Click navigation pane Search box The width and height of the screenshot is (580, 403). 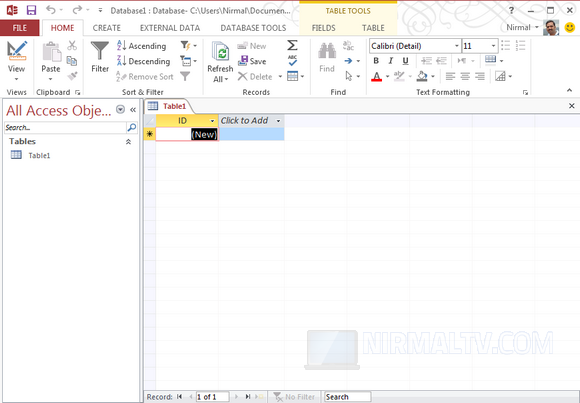point(65,128)
